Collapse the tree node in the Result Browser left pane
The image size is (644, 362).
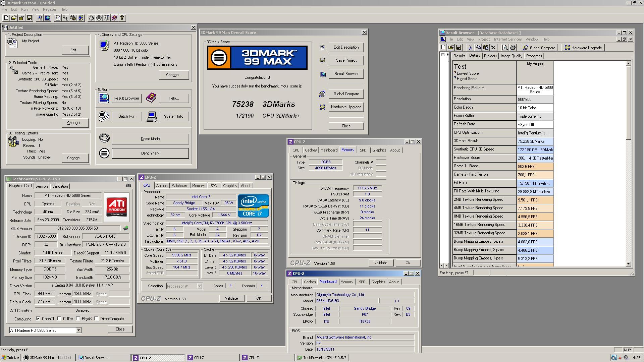[x=443, y=55]
